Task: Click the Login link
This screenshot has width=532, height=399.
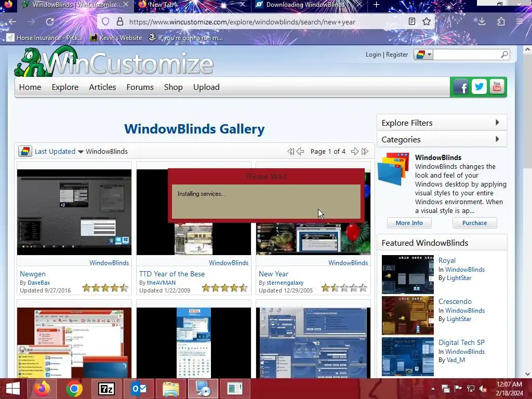Action: tap(373, 54)
